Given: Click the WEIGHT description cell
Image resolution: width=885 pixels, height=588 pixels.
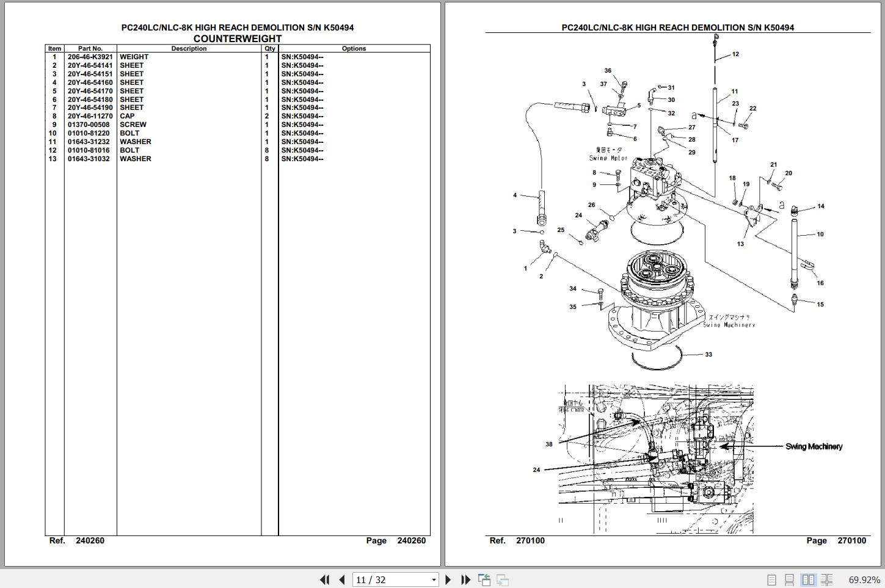Looking at the screenshot, I should point(134,57).
